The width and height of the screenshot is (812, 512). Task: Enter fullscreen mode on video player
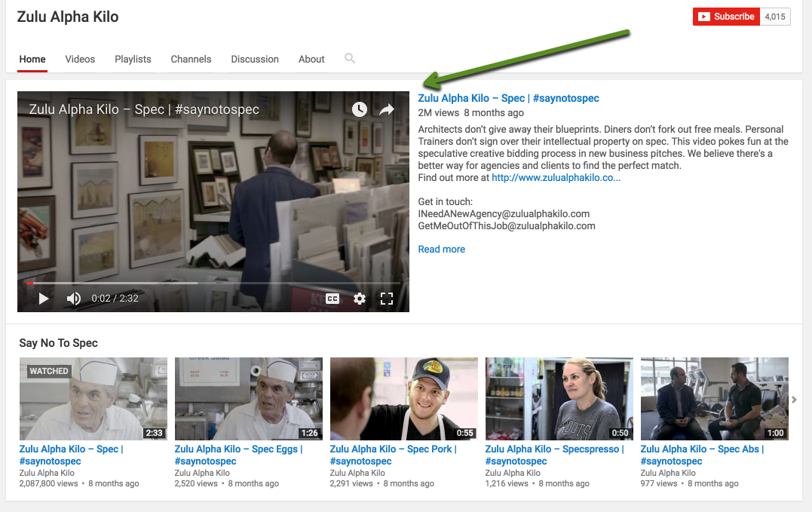pyautogui.click(x=387, y=299)
